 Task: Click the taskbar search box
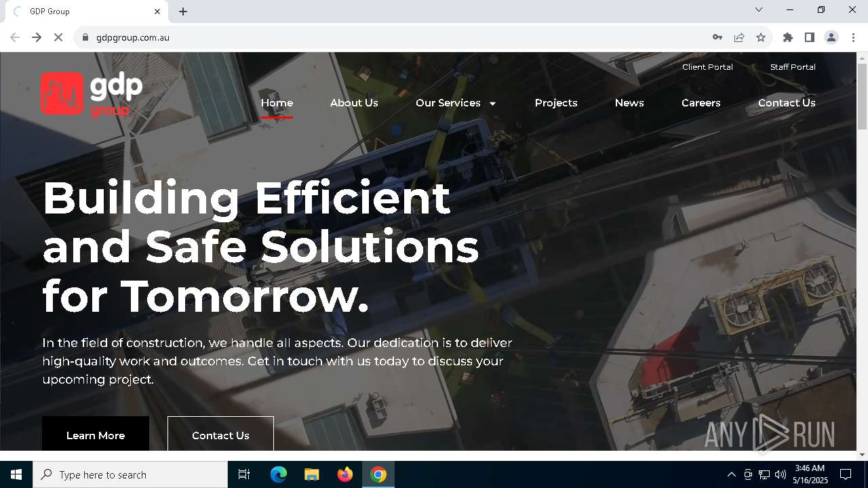click(130, 474)
